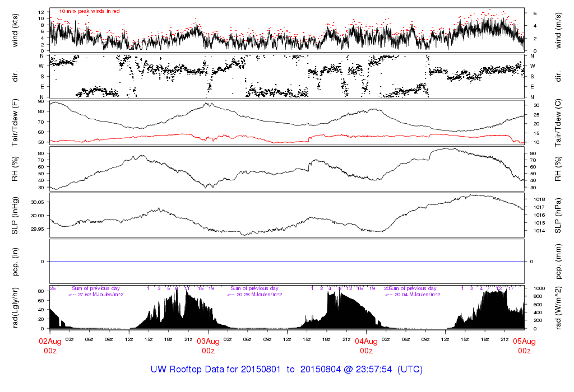Screen dimensions: 574x392
Task: Select the 'Tair/Tdew (F)' axis label
Action: coord(15,123)
